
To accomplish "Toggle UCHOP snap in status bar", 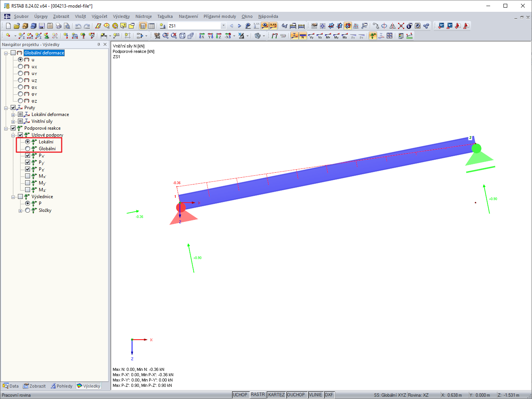I will (x=240, y=395).
